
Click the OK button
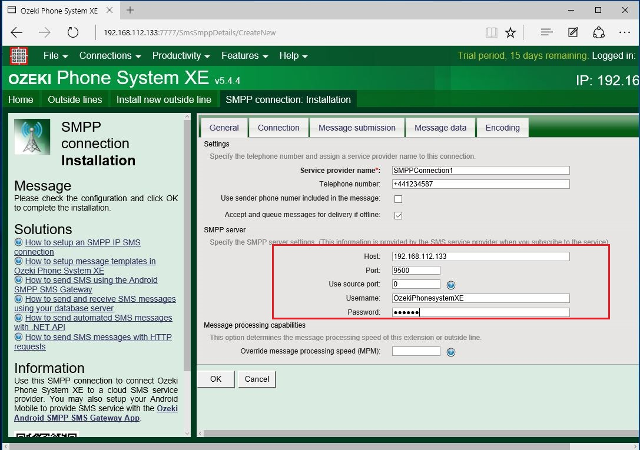(216, 379)
